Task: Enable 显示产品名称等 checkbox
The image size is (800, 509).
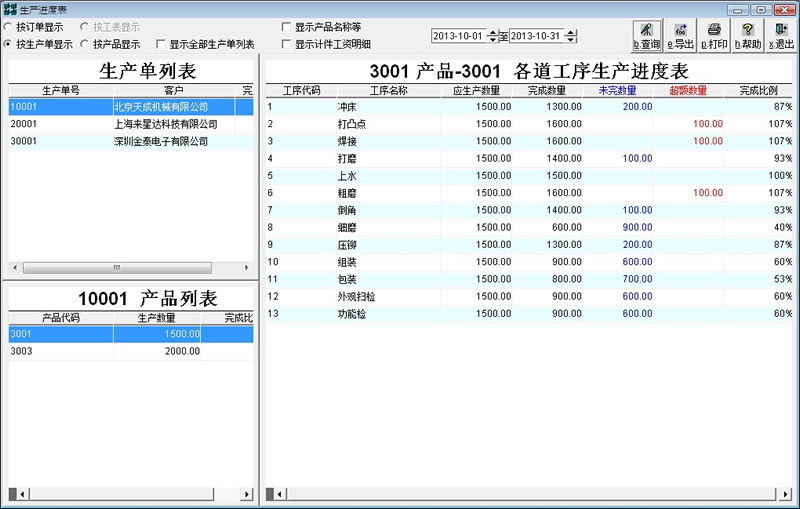Action: coord(287,27)
